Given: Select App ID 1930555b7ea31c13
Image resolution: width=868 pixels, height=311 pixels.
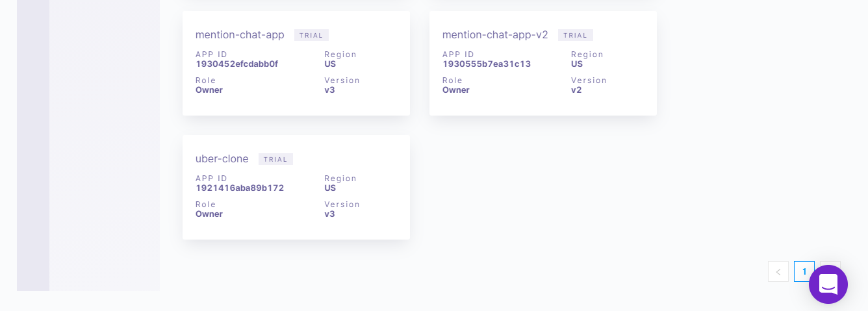Looking at the screenshot, I should [487, 64].
